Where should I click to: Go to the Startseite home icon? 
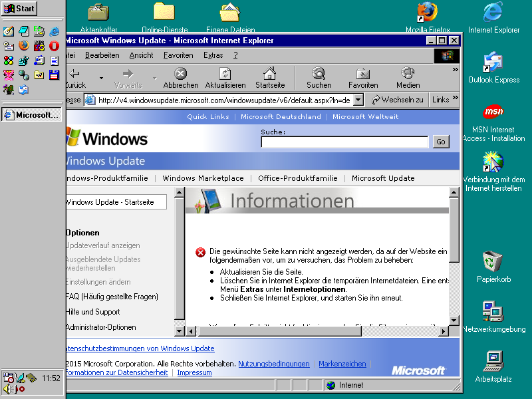click(x=270, y=78)
